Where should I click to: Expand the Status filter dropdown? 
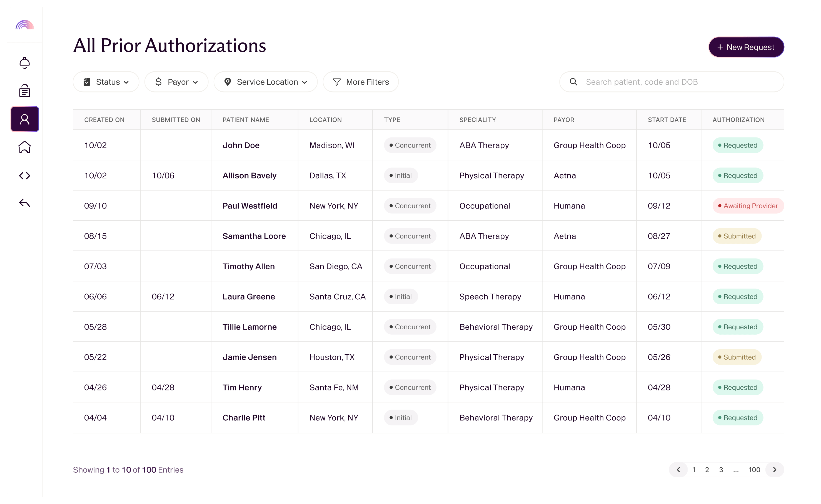tap(106, 82)
